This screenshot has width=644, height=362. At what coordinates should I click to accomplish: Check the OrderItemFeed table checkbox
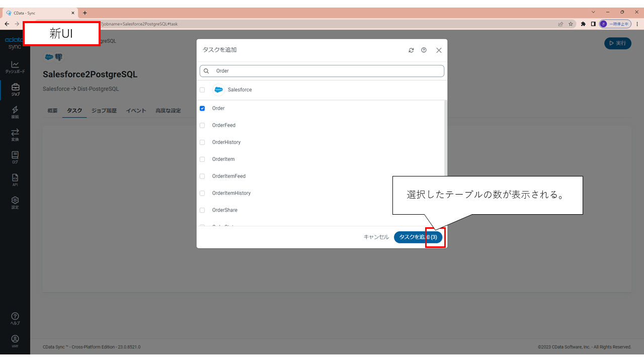[x=202, y=176]
